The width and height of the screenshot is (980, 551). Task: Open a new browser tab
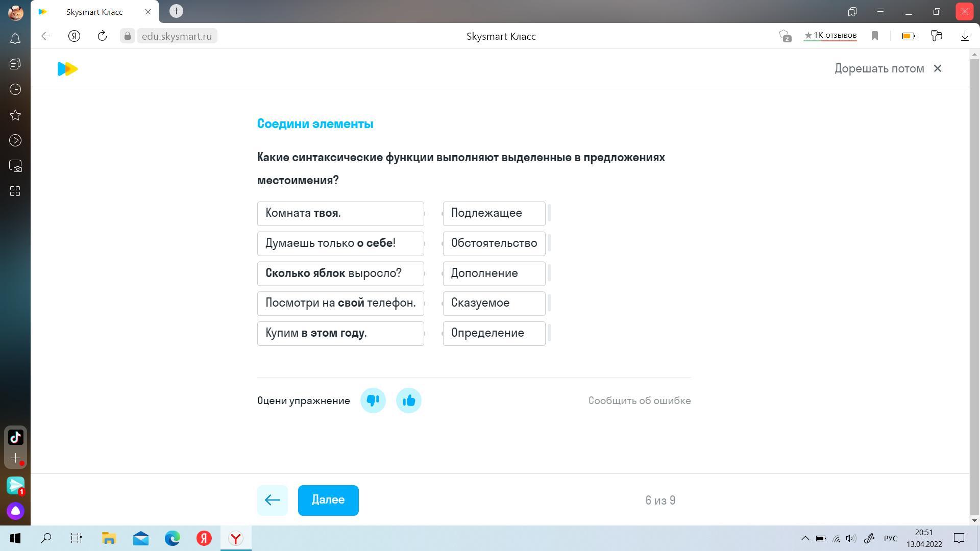click(x=176, y=11)
